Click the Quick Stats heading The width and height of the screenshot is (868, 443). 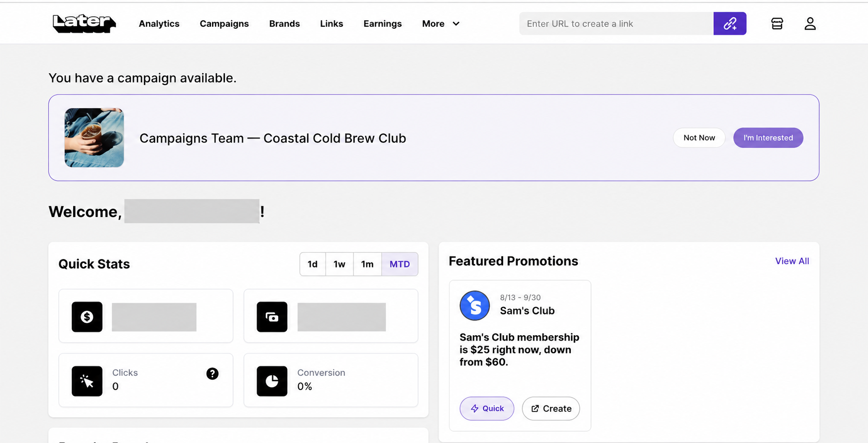coord(94,264)
